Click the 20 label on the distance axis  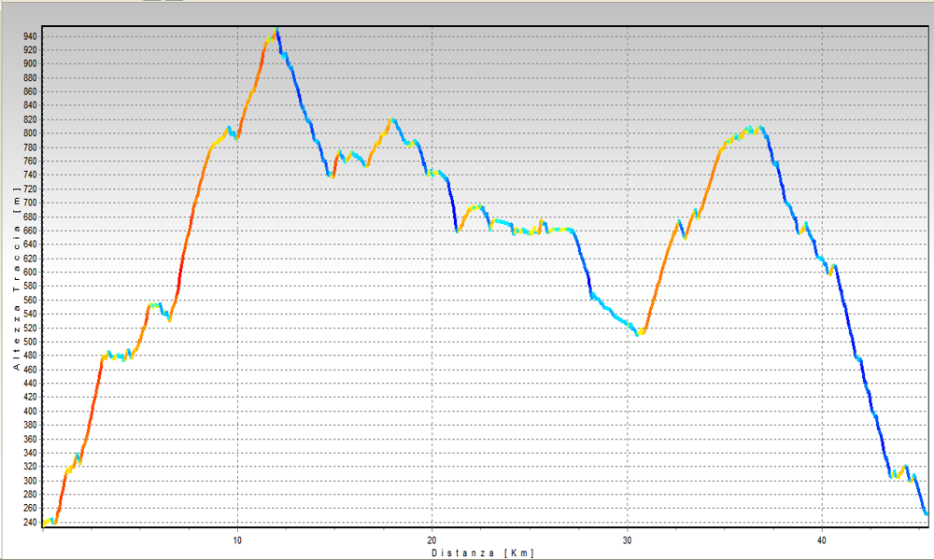[432, 540]
